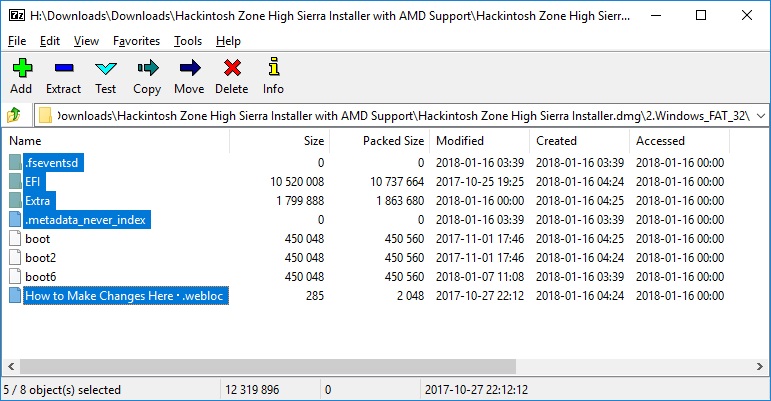Open the Tools menu
The height and width of the screenshot is (401, 771).
(x=188, y=41)
